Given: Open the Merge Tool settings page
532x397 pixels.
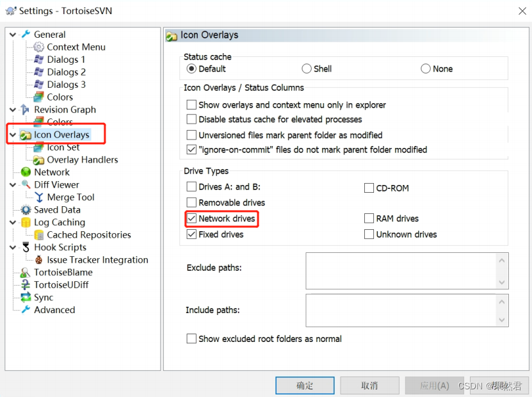Looking at the screenshot, I should coord(70,197).
